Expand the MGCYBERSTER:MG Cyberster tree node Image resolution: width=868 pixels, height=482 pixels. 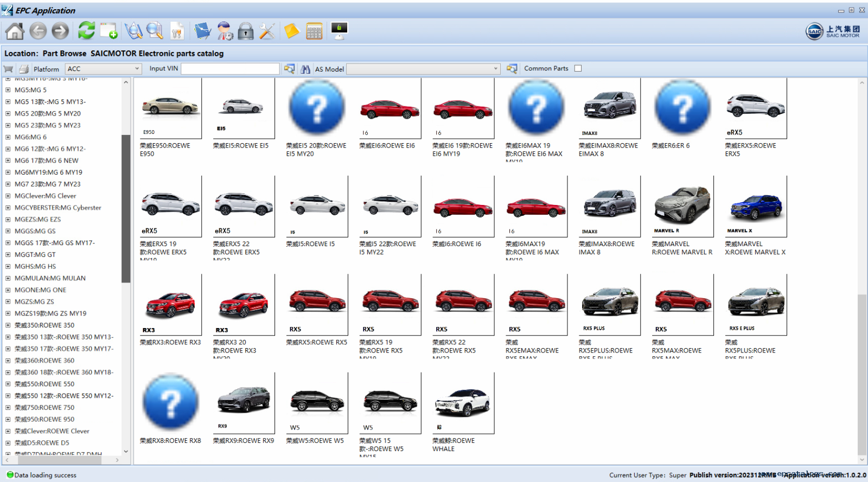(x=8, y=208)
